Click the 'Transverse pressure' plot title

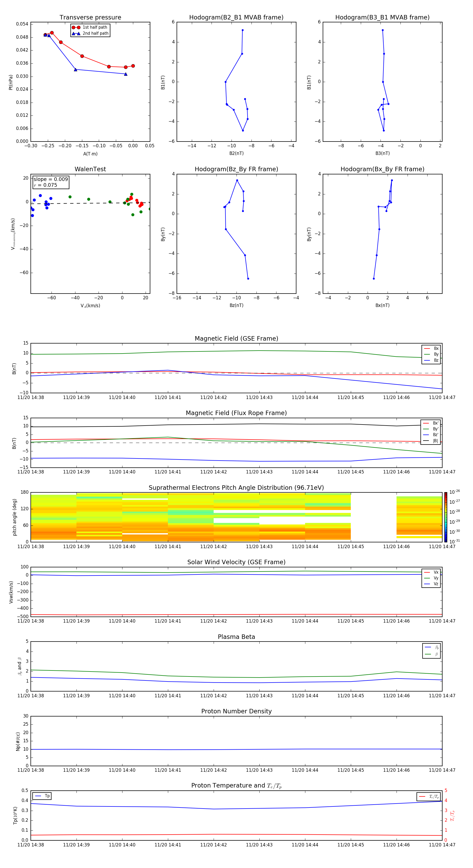click(90, 18)
